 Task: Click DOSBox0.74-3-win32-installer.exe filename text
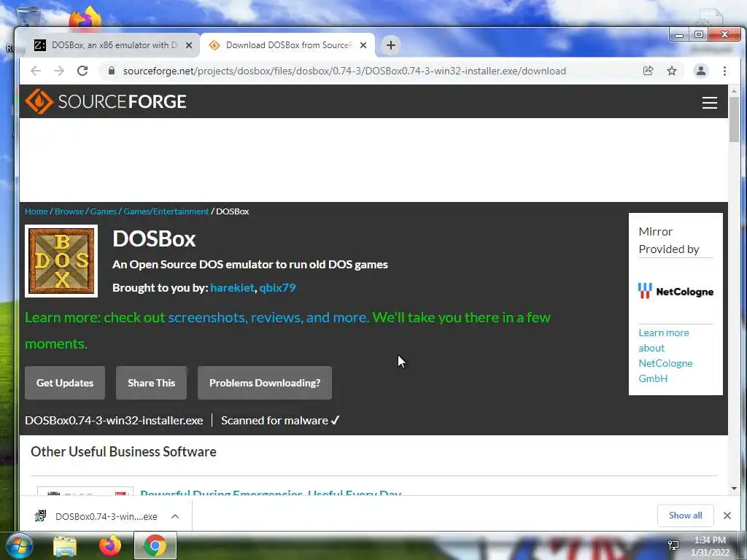[x=114, y=421]
